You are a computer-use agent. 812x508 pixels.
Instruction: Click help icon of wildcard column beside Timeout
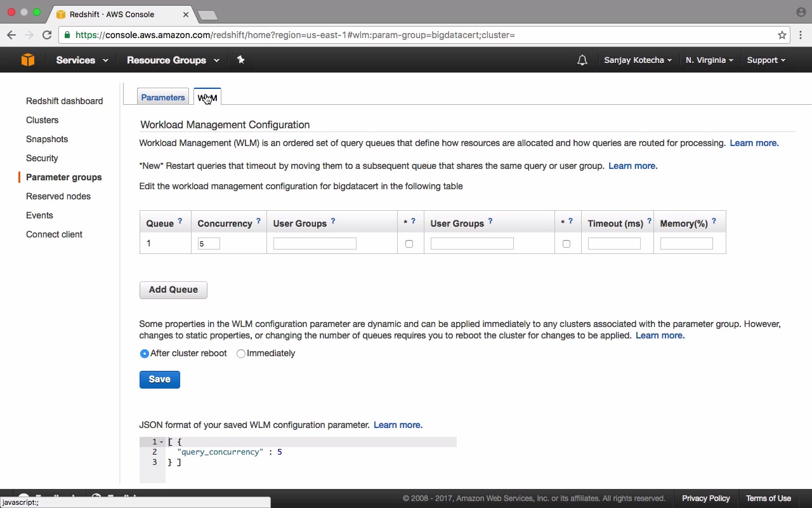[x=570, y=221]
